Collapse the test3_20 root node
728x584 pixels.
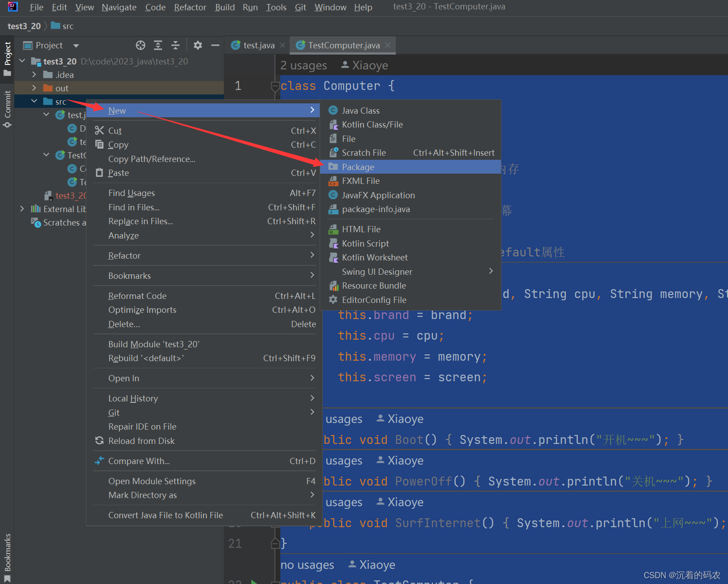tap(22, 61)
